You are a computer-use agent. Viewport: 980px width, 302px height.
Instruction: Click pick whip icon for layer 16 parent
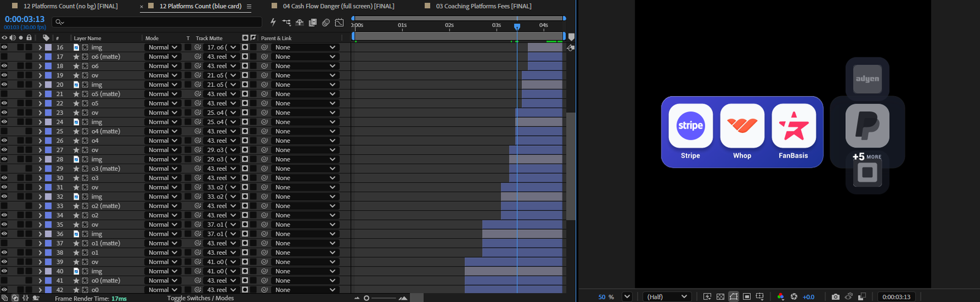(265, 47)
